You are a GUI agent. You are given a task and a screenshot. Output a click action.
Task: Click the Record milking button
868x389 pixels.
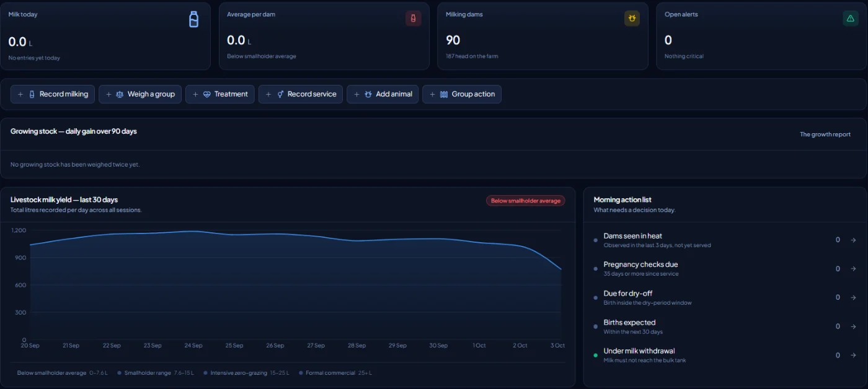[53, 94]
